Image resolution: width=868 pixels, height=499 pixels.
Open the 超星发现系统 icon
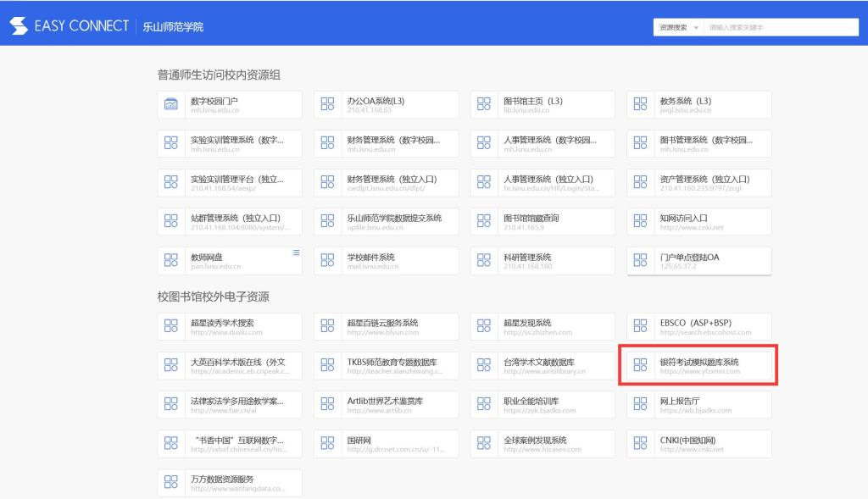pos(484,326)
